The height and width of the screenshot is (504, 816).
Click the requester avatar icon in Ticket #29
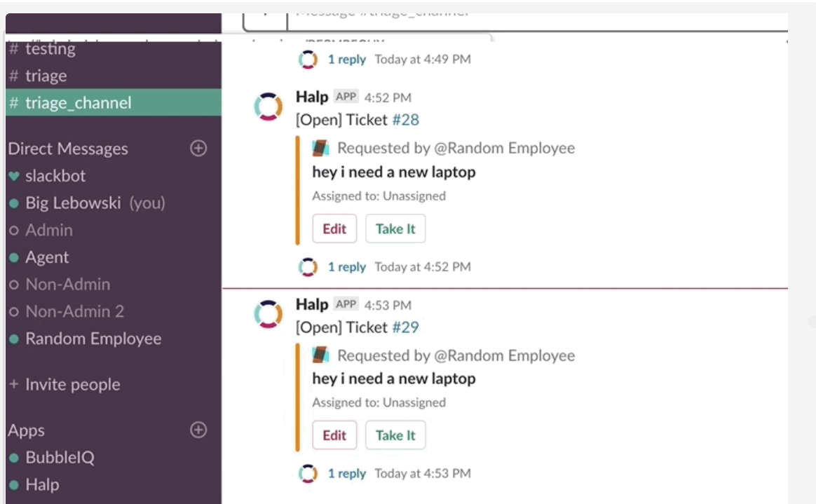click(321, 355)
